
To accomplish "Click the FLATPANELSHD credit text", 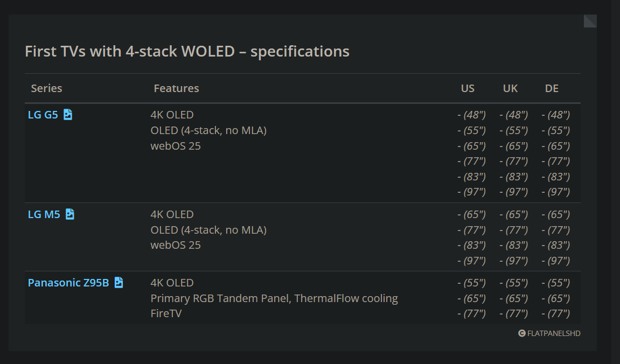I will (x=554, y=333).
